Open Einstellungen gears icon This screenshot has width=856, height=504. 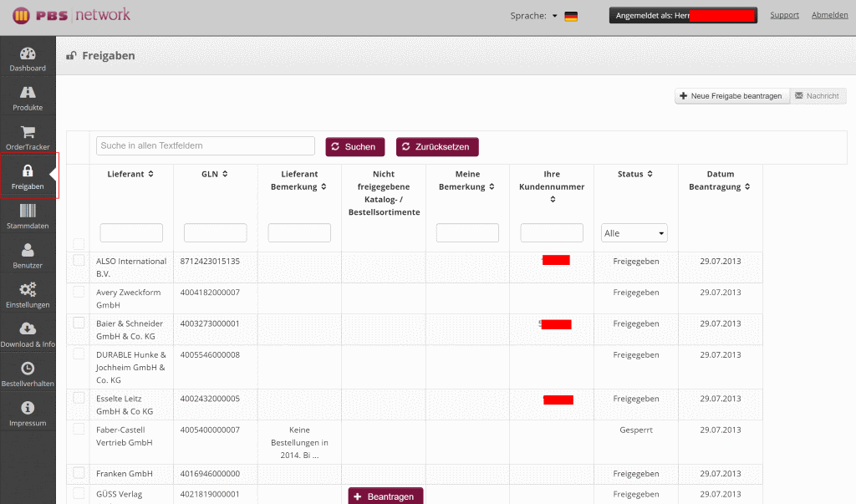tap(28, 290)
